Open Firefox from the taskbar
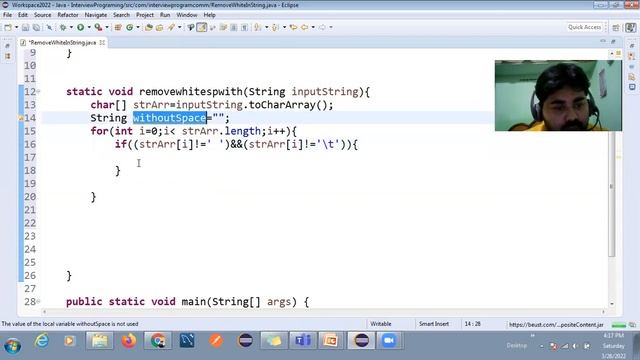The height and width of the screenshot is (360, 640). 129,341
